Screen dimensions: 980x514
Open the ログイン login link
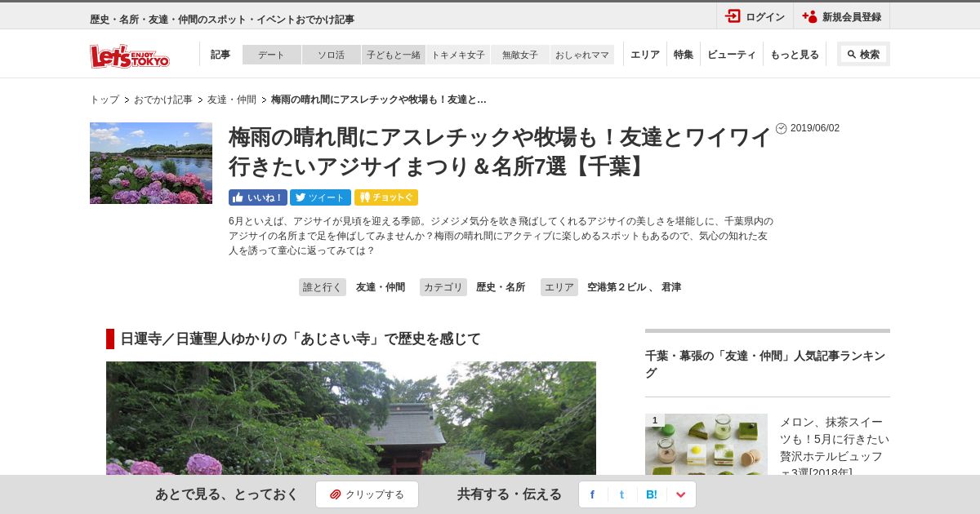click(755, 16)
